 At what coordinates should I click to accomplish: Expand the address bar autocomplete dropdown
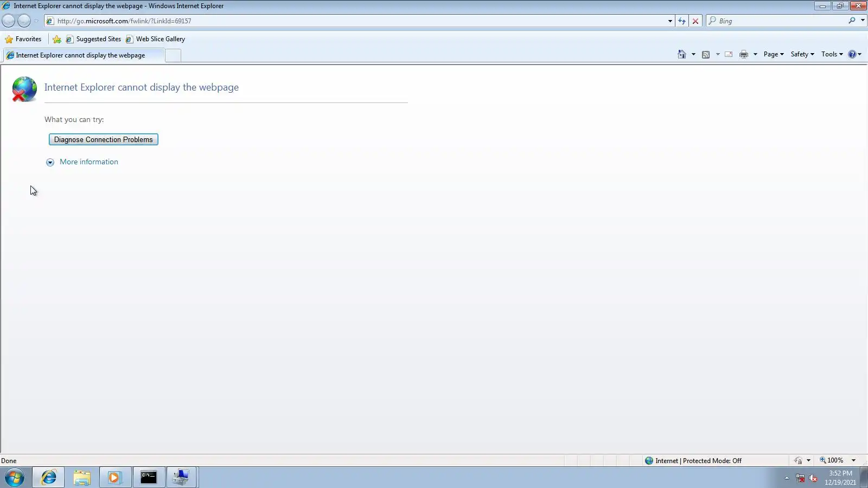pos(670,21)
